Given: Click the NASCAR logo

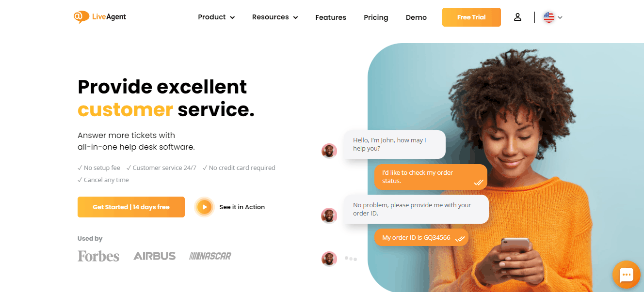Looking at the screenshot, I should (x=210, y=256).
